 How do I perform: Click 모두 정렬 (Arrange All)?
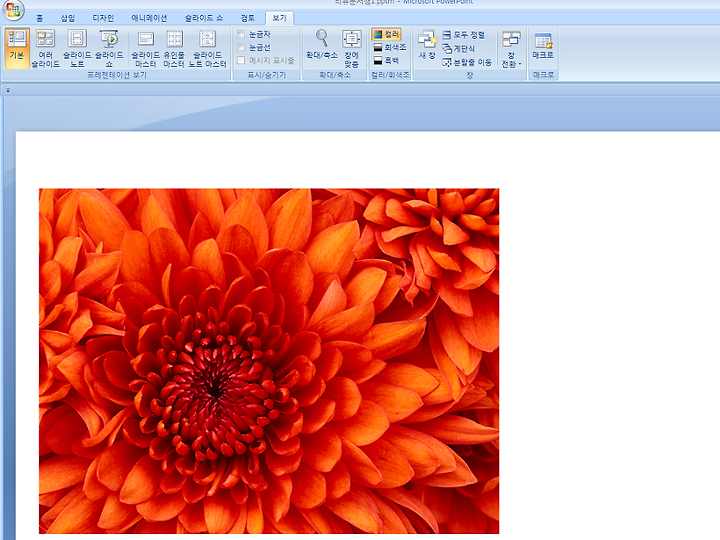tap(463, 34)
